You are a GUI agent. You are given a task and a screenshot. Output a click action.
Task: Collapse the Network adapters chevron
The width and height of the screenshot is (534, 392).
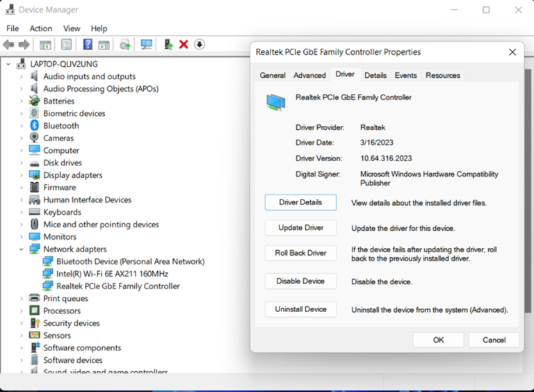22,249
